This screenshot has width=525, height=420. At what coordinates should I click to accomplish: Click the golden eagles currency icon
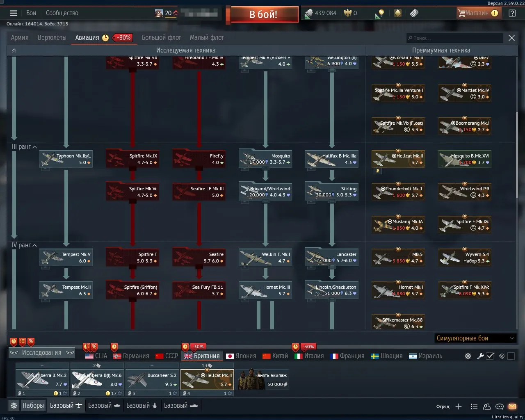[x=348, y=13]
